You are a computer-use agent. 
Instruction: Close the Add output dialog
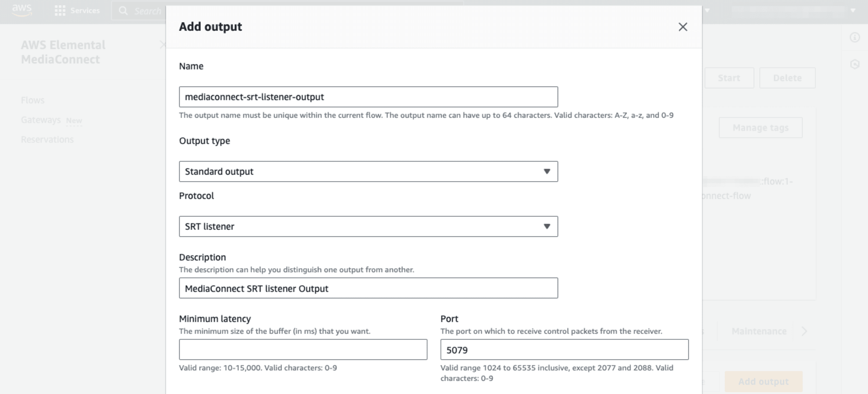tap(683, 27)
